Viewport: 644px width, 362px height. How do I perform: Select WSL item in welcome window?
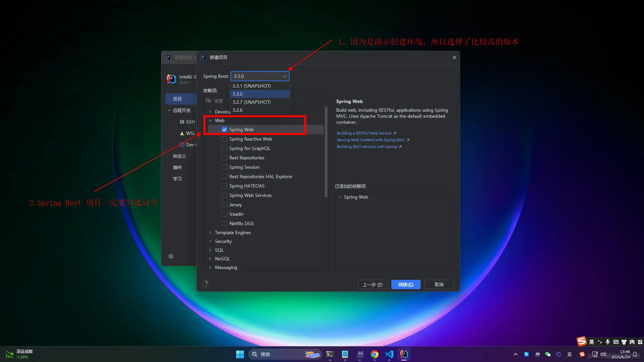pos(187,133)
